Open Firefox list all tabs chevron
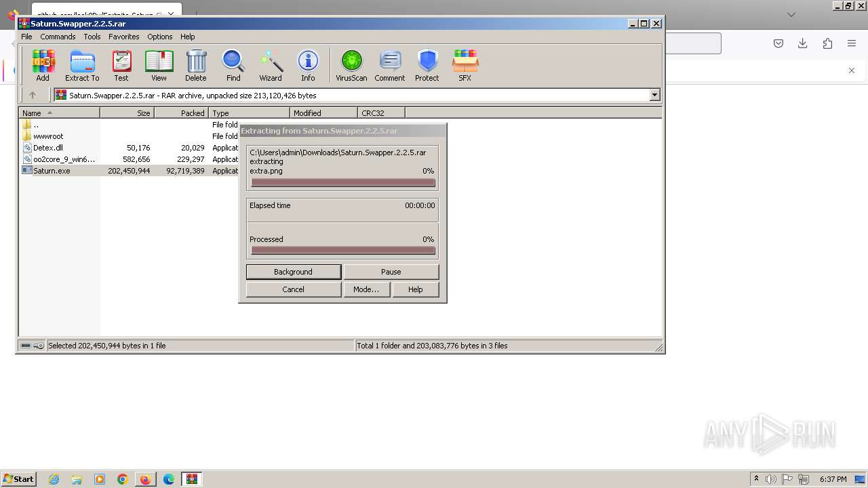This screenshot has width=868, height=488. pyautogui.click(x=791, y=14)
